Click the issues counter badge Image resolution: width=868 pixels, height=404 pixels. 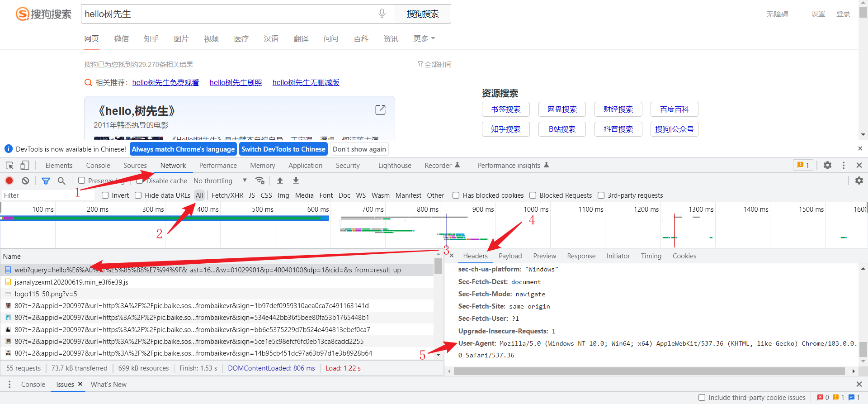point(803,165)
